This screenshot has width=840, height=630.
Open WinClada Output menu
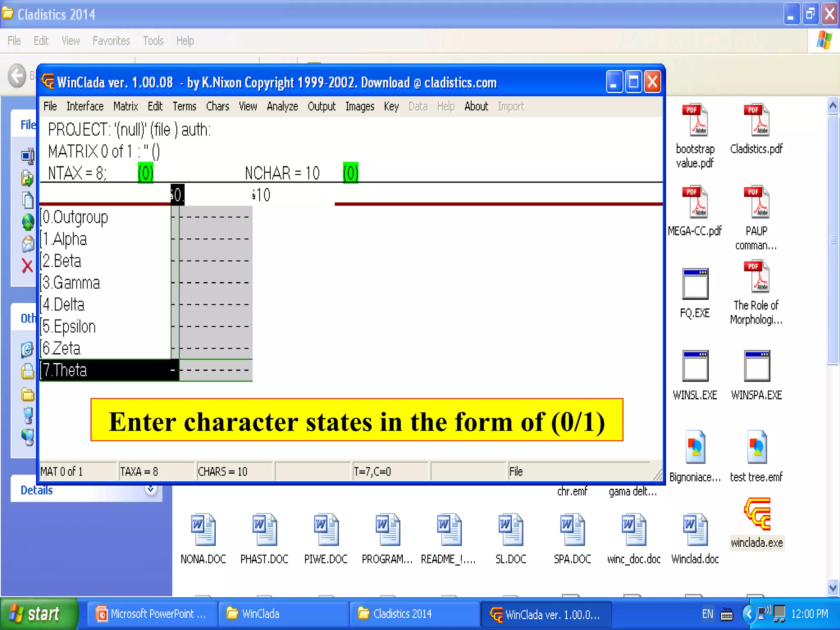[322, 107]
